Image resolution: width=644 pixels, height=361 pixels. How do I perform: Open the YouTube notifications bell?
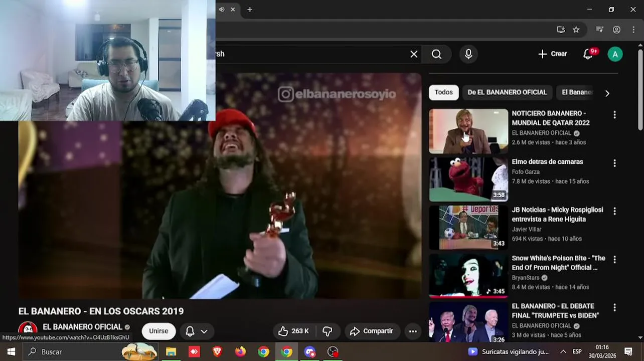pyautogui.click(x=588, y=54)
